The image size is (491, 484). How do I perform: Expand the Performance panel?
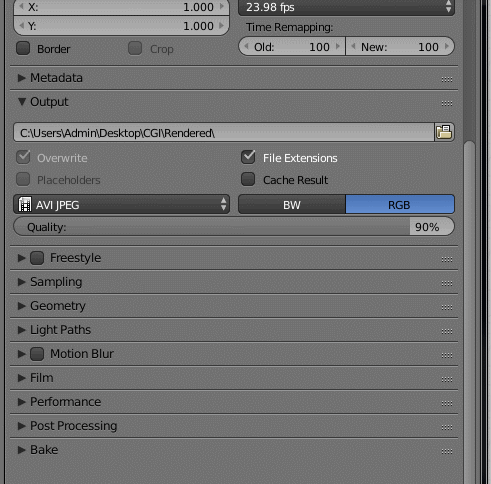[x=22, y=402]
